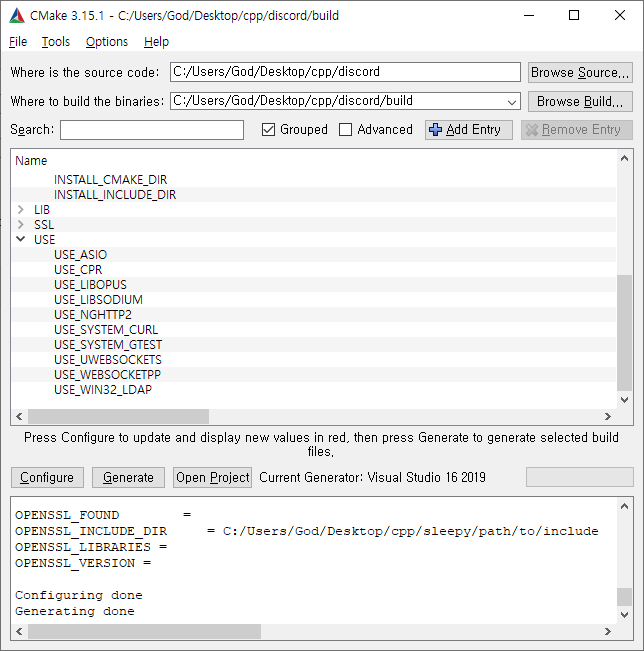The height and width of the screenshot is (651, 644).
Task: Click cache list horizontal scrollbar thumb
Action: click(x=118, y=416)
